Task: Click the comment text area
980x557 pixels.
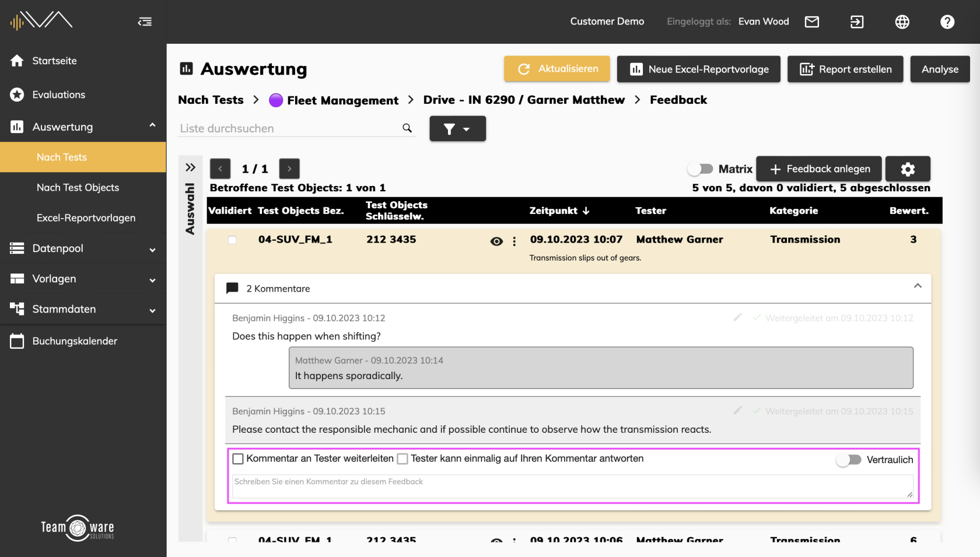Action: coord(573,487)
